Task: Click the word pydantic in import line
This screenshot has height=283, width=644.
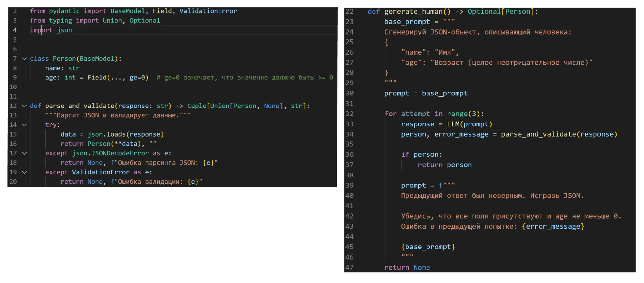Action: (64, 11)
